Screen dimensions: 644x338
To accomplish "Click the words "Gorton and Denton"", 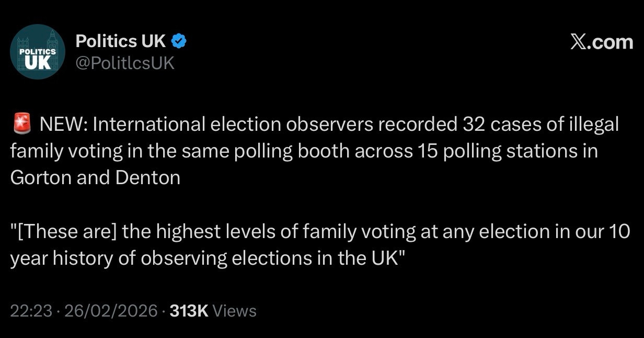I will point(95,177).
